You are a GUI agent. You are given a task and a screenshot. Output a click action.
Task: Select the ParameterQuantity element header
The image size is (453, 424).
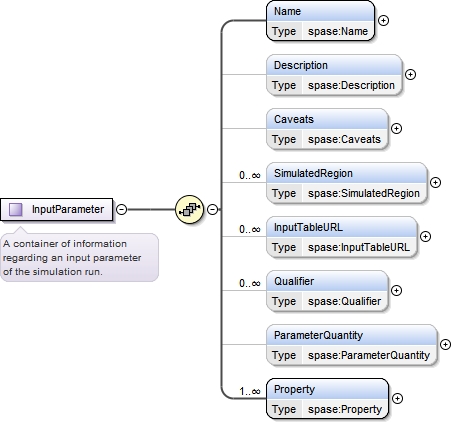point(352,335)
